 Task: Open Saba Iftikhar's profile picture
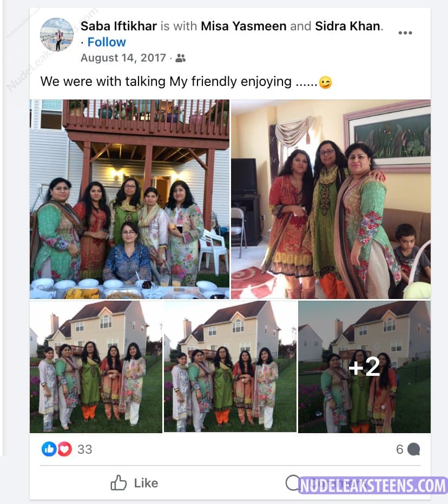(x=57, y=35)
